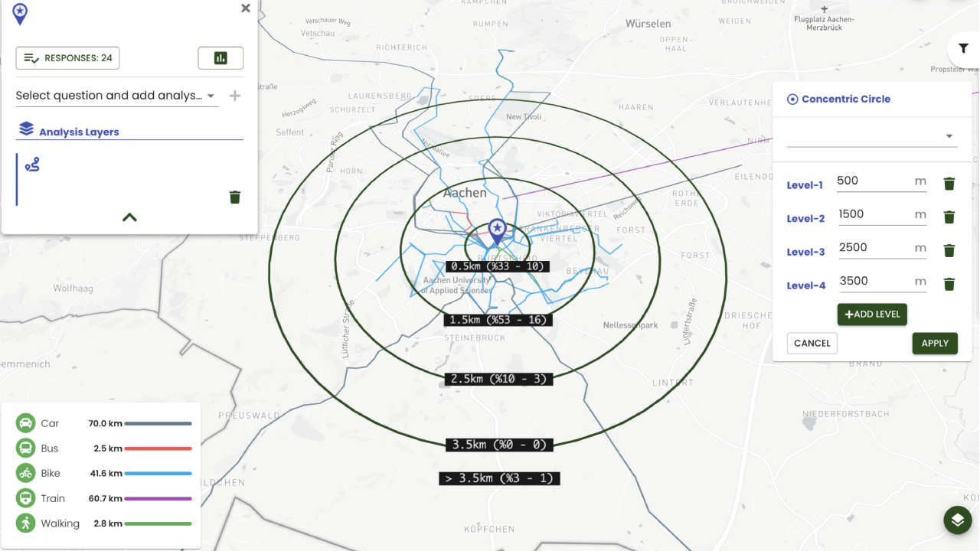This screenshot has width=980, height=551.
Task: Click the Bus 2.5 km value
Action: tap(108, 448)
